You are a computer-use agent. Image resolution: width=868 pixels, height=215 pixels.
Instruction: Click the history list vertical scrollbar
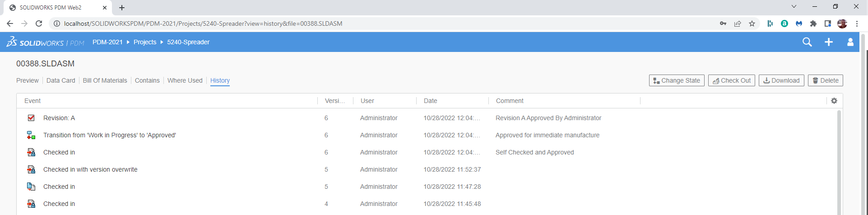click(x=839, y=163)
